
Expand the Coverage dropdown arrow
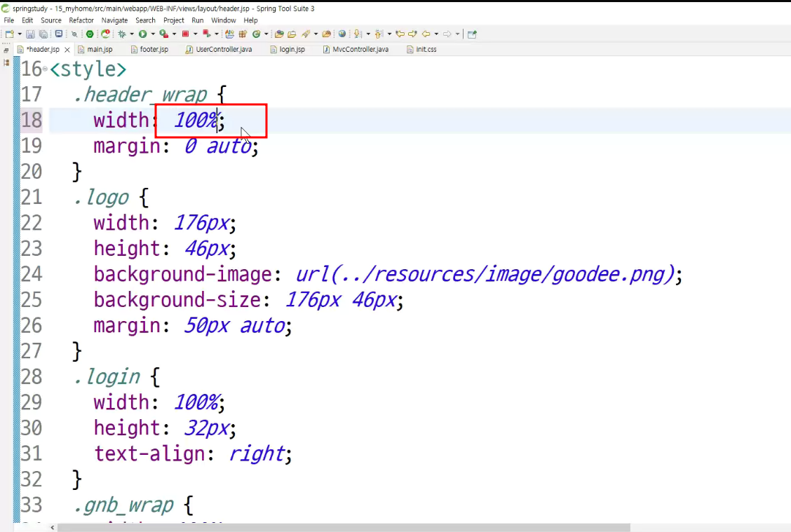click(x=174, y=34)
